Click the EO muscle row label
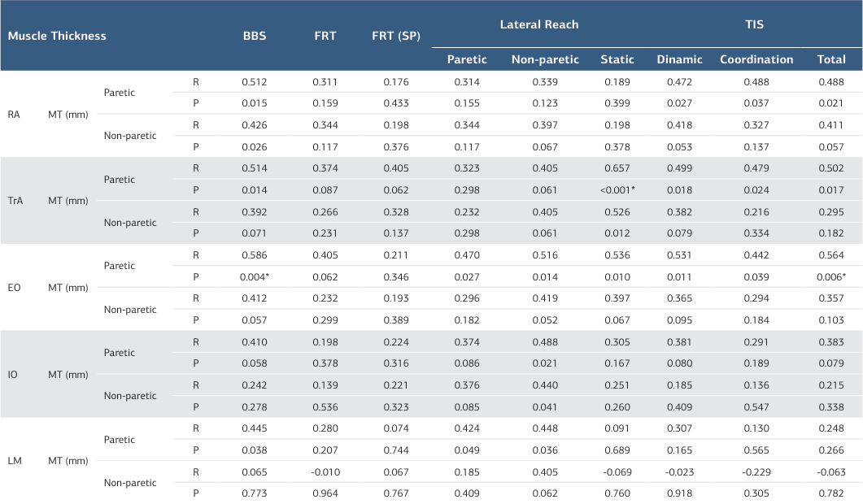The width and height of the screenshot is (863, 504). click(14, 288)
